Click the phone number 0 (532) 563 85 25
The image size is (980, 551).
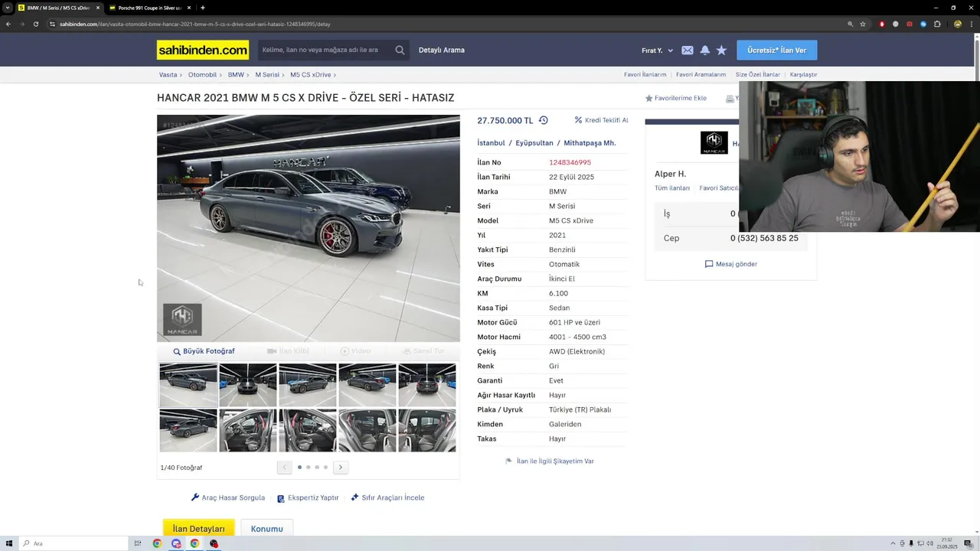click(764, 238)
